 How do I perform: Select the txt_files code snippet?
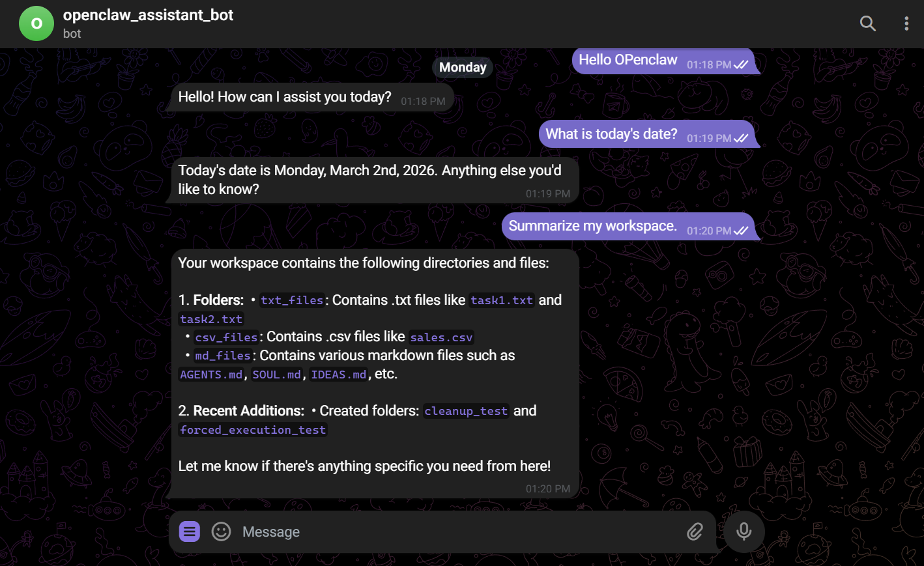(x=291, y=300)
